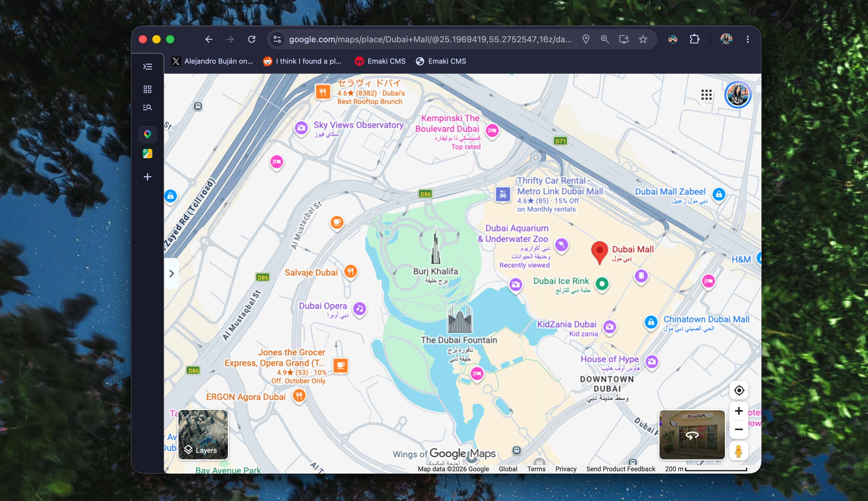Add a new tab with plus icon
The width and height of the screenshot is (868, 501).
click(148, 177)
